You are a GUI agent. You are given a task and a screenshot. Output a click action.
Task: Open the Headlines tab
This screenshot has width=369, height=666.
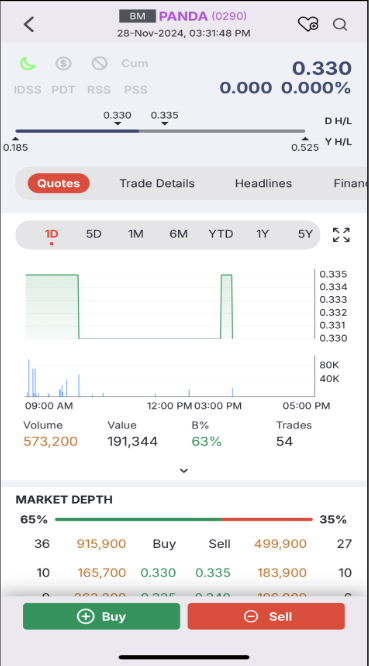(263, 183)
